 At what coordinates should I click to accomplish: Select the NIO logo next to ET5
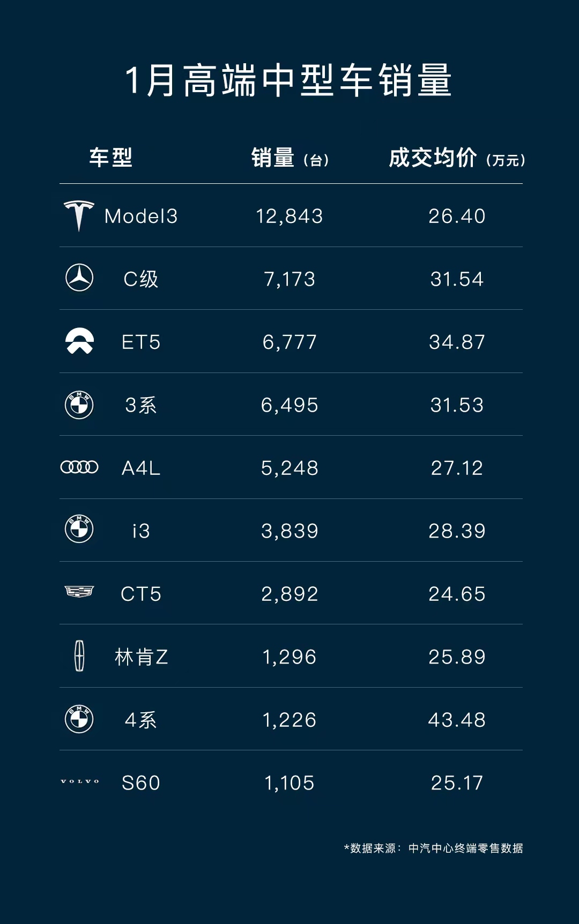click(79, 341)
